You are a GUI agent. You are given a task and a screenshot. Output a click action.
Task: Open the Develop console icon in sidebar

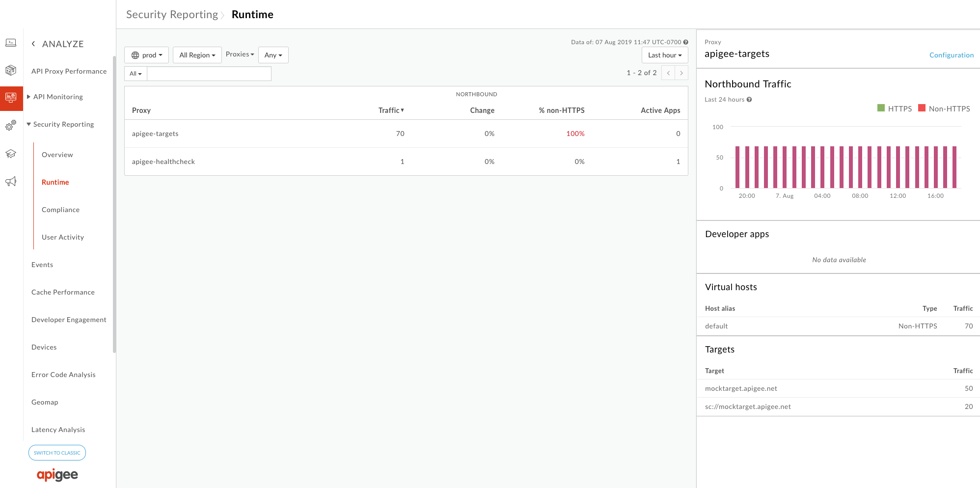click(11, 43)
